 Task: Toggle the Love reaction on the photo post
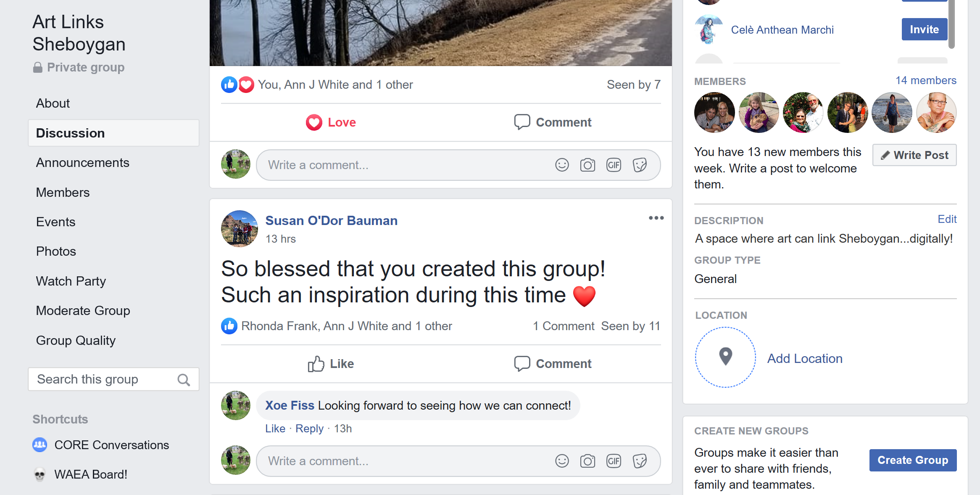coord(331,122)
